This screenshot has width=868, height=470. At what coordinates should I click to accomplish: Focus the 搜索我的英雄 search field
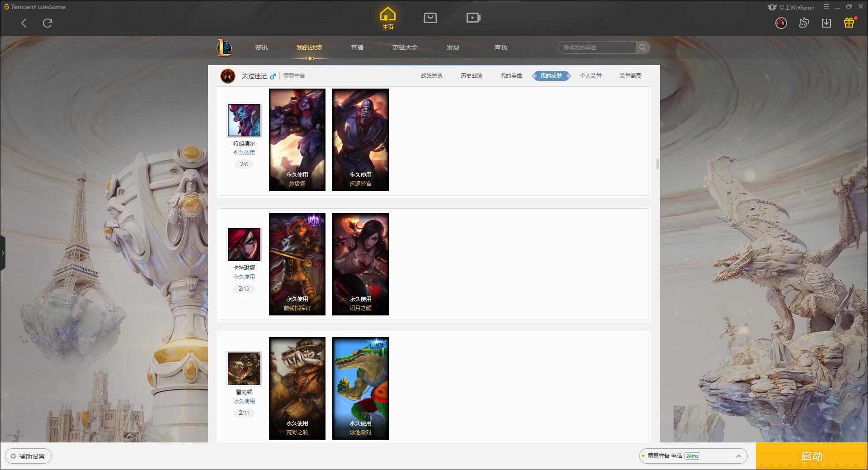click(597, 47)
